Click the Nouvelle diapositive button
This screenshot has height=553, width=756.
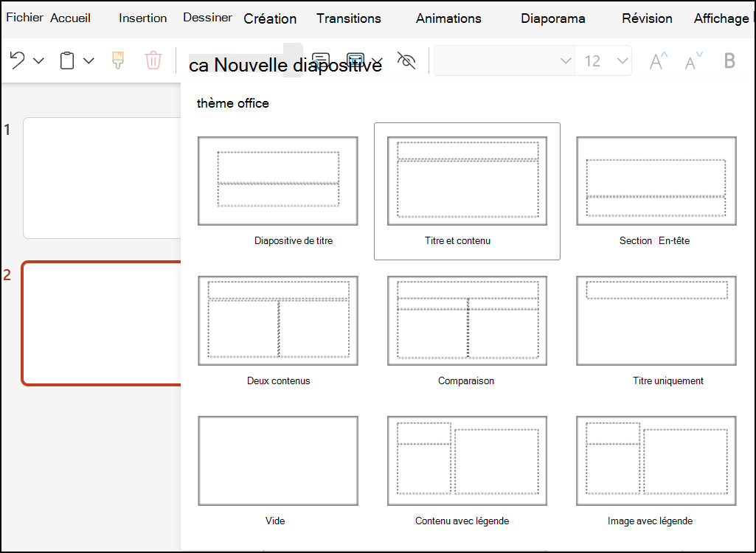pyautogui.click(x=285, y=65)
